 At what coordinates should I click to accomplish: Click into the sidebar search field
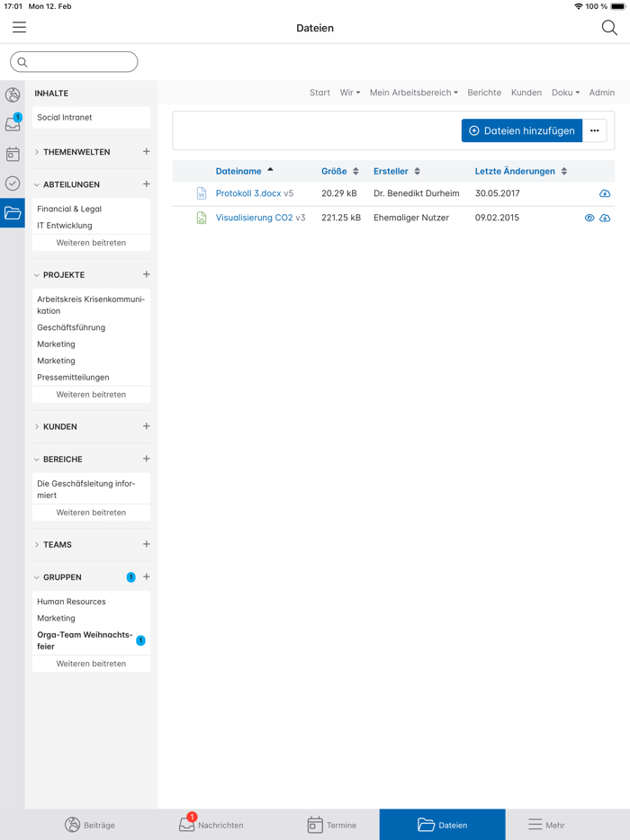[x=74, y=62]
